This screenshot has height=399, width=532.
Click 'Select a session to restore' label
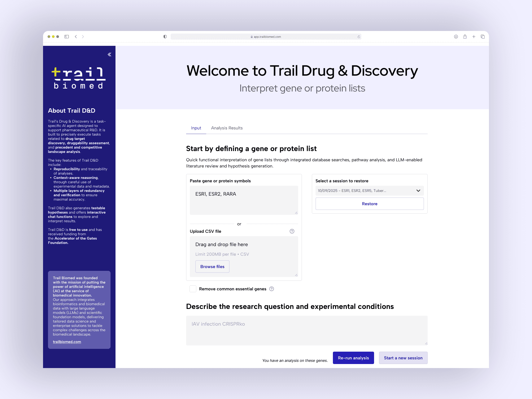point(342,181)
